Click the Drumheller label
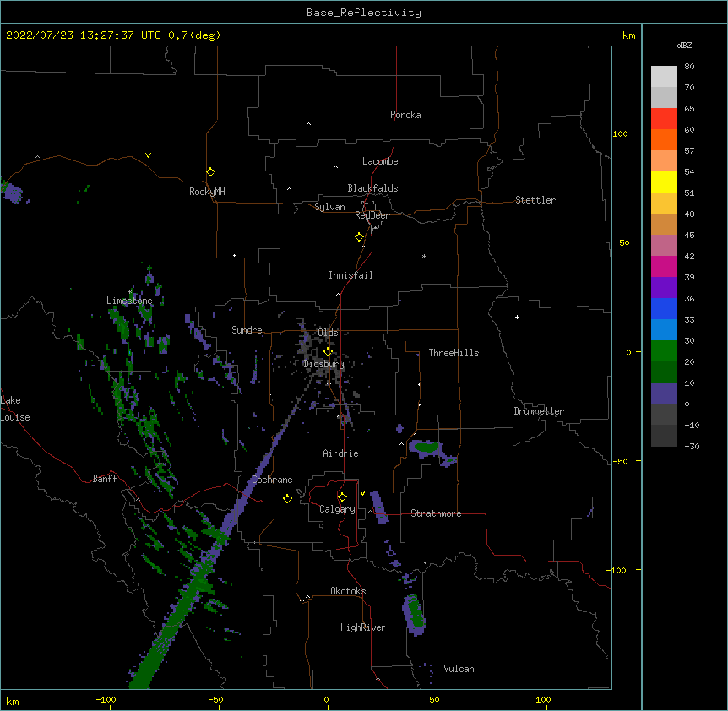 [x=539, y=411]
